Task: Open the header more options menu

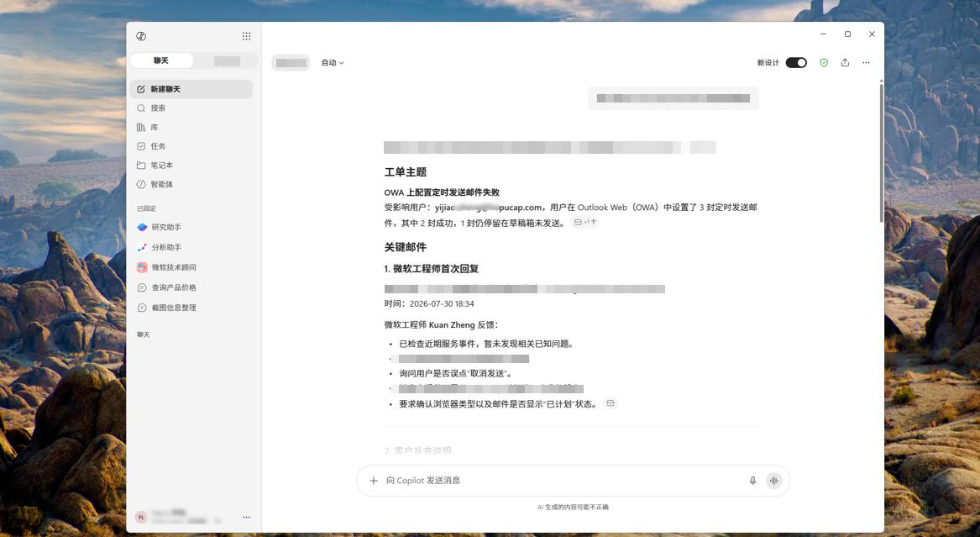Action: click(867, 62)
